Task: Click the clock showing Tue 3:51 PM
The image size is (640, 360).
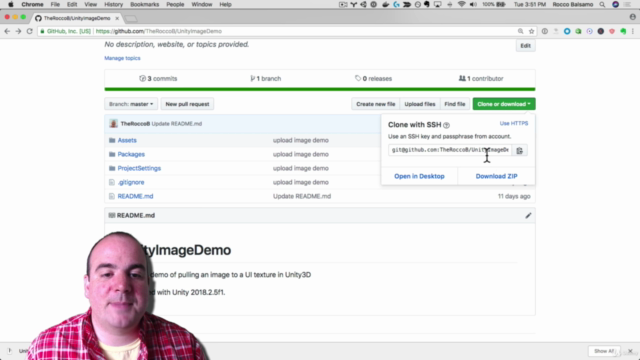Action: click(530, 4)
